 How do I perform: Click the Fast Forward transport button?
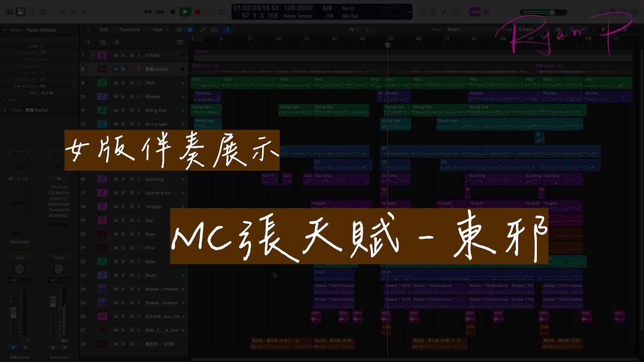160,12
